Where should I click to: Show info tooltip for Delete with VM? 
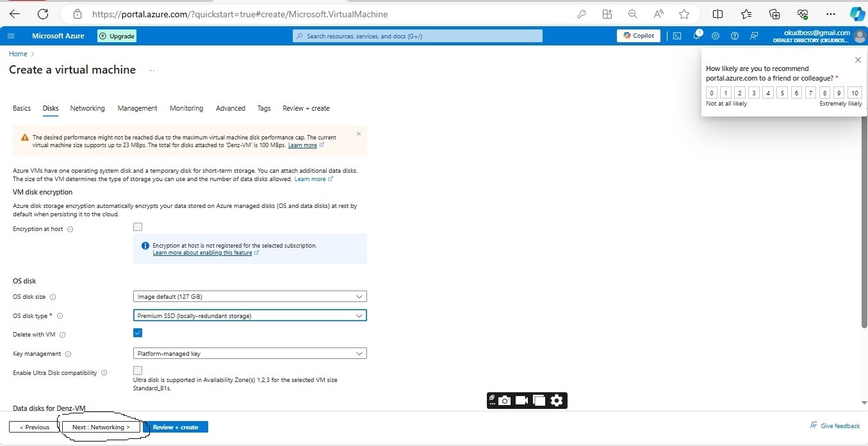(63, 335)
